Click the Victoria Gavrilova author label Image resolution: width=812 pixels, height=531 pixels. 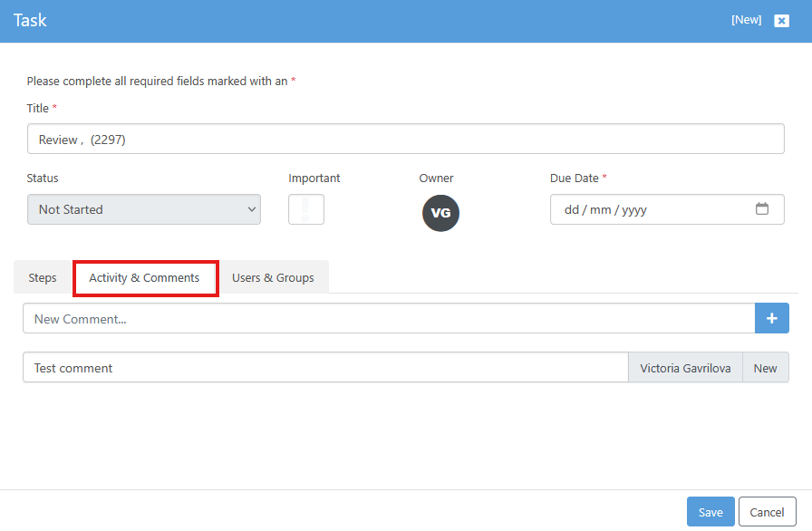(x=685, y=368)
